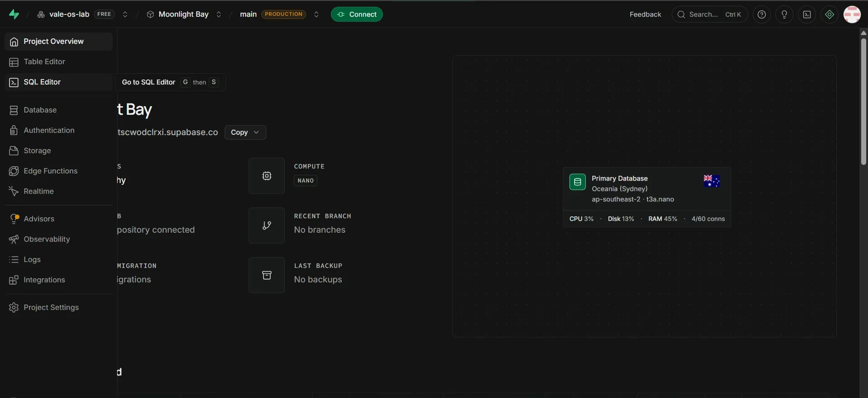This screenshot has width=868, height=398.
Task: Navigate to Storage
Action: pos(59,151)
